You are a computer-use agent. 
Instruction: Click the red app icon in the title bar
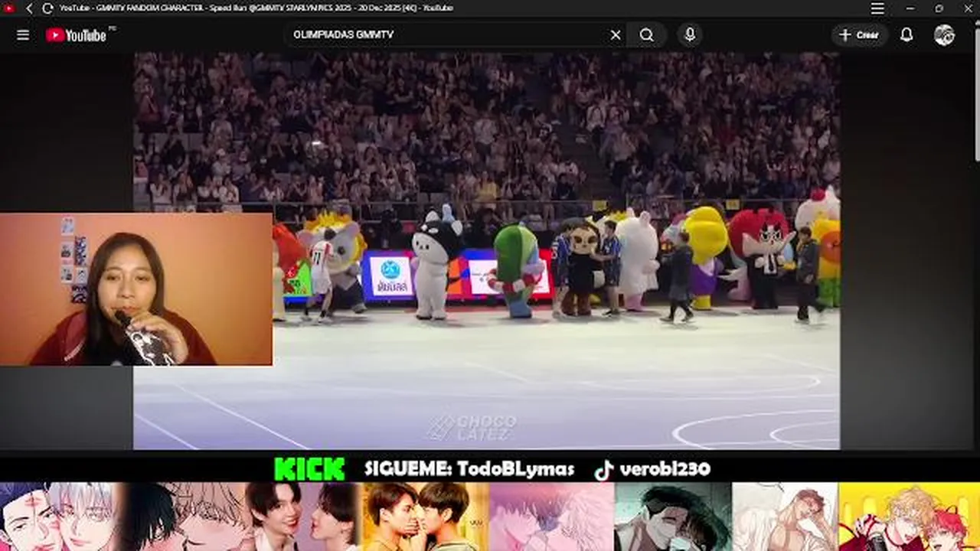9,8
